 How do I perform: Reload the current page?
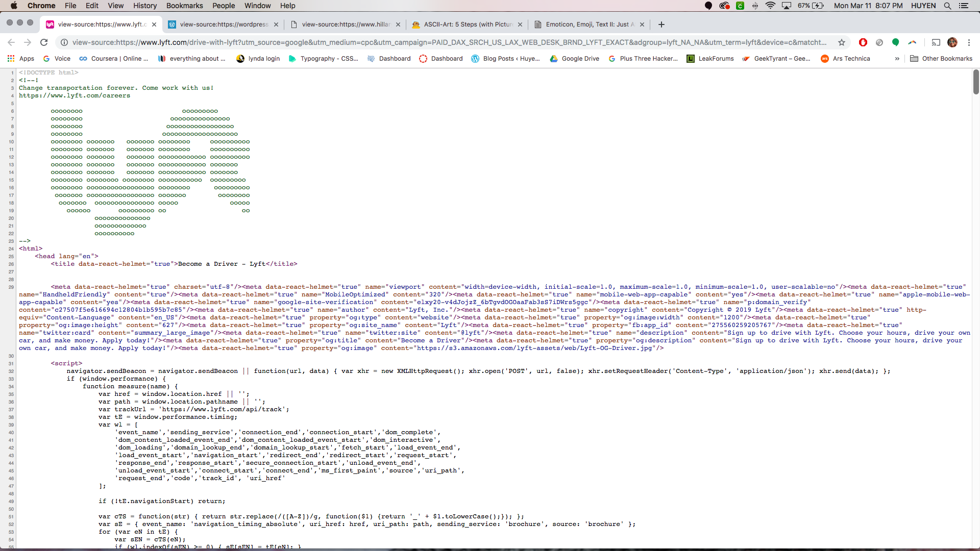(x=44, y=42)
